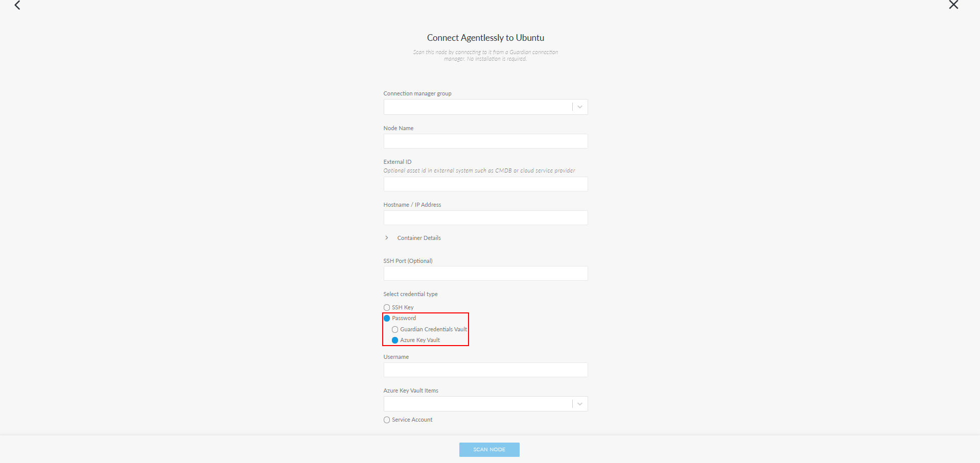Viewport: 980px width, 463px height.
Task: Choose the Service Account radio option
Action: [387, 420]
